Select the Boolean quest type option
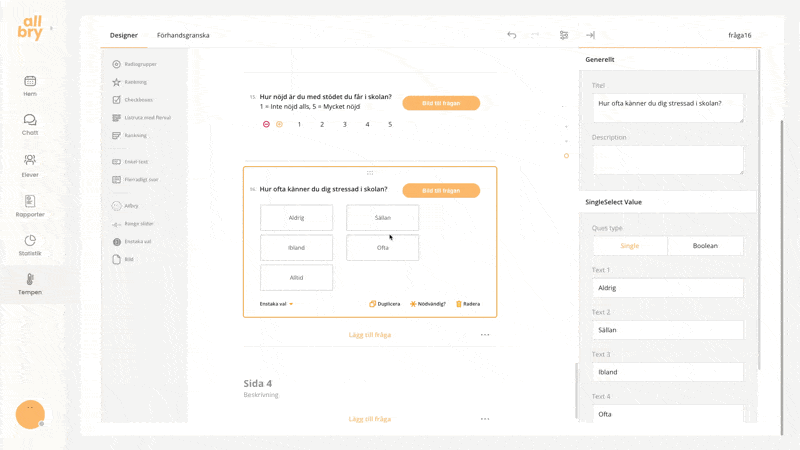800x450 pixels. click(705, 245)
